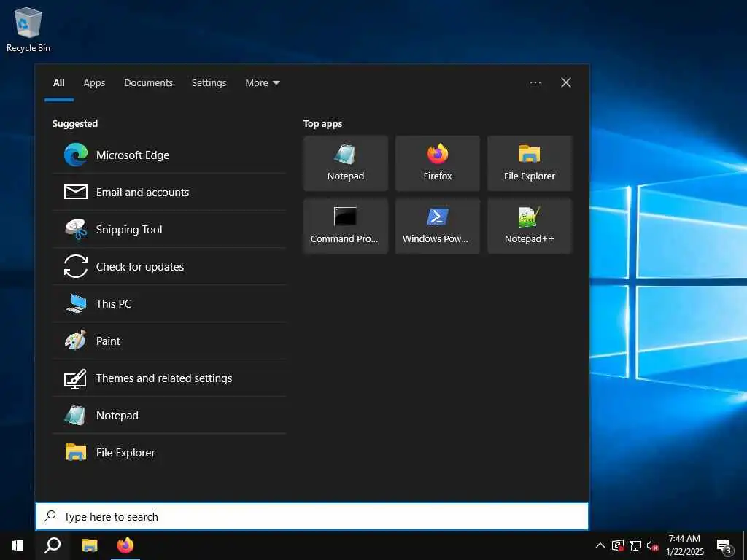Viewport: 747px width, 560px height.
Task: Launch Firefox tile in Top apps
Action: point(438,163)
